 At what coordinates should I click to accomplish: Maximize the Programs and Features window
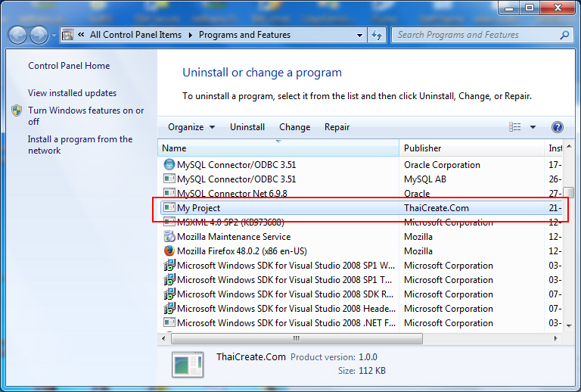[530, 8]
